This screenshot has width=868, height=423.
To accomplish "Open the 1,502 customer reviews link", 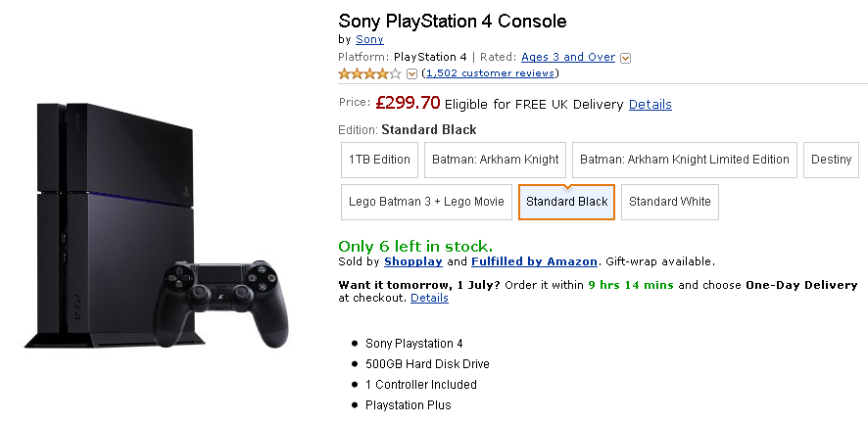I will (x=490, y=73).
